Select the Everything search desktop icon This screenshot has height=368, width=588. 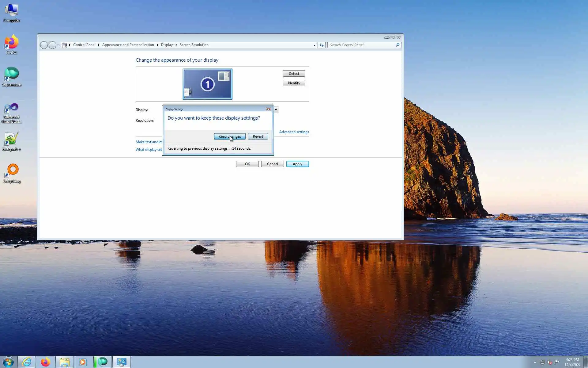pos(12,173)
